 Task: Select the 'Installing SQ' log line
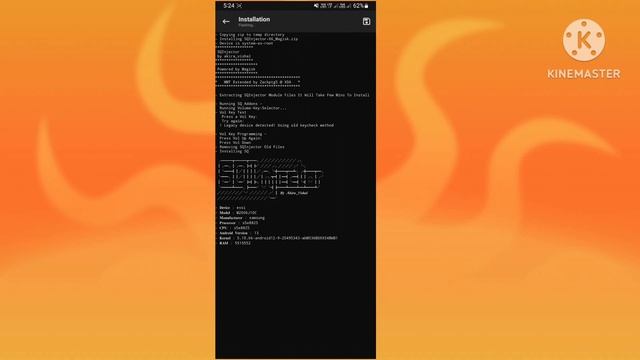click(233, 151)
